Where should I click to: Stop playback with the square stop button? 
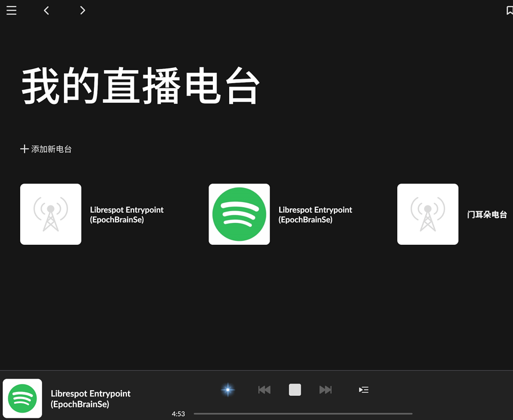point(294,390)
